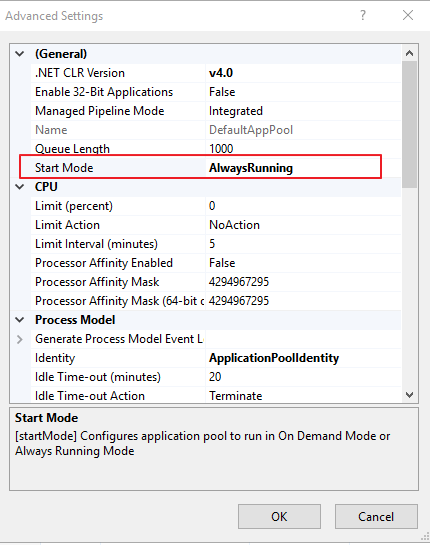
Task: Click False value for Enable 32-Bit Applications
Action: pyautogui.click(x=222, y=92)
